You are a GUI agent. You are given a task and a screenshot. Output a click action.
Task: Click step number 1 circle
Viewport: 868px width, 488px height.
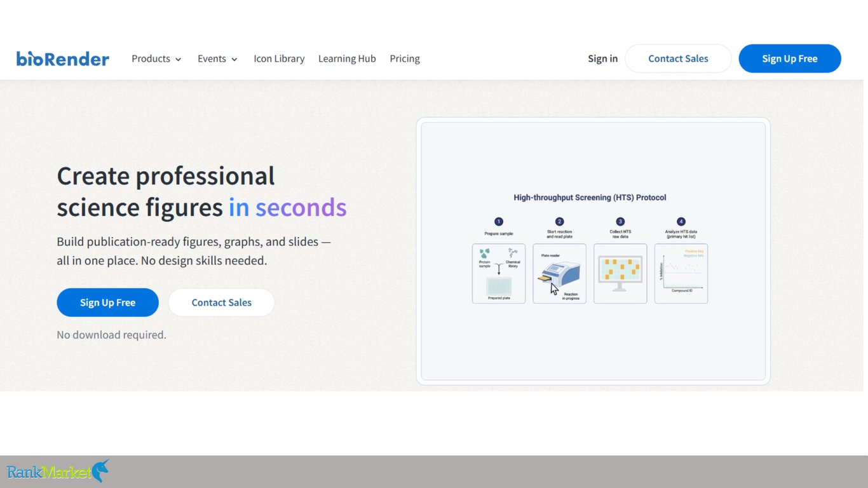click(499, 222)
